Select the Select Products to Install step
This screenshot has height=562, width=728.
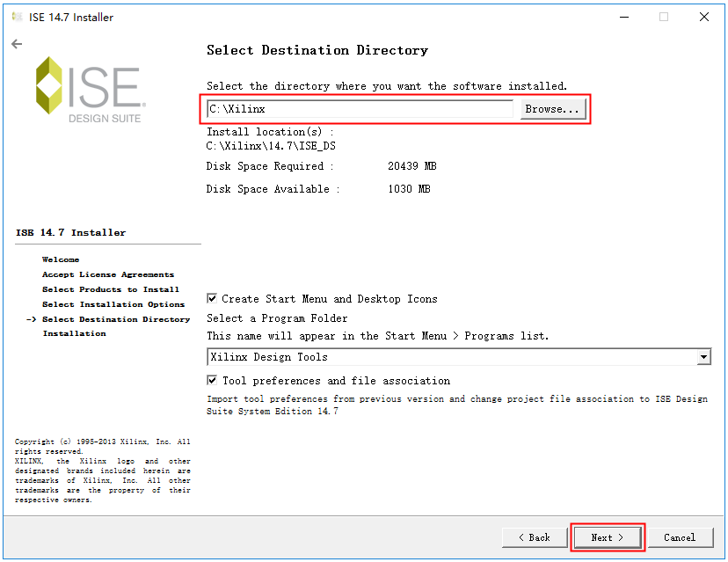(x=110, y=289)
